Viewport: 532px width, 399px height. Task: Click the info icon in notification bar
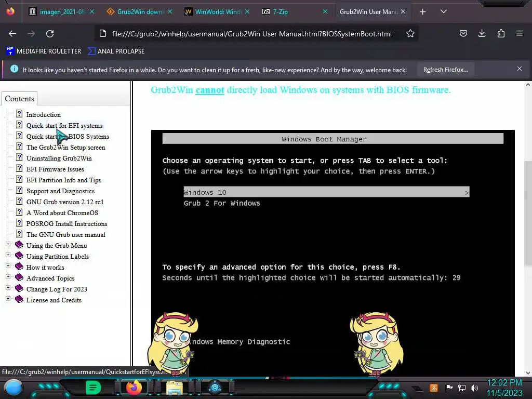tap(14, 69)
